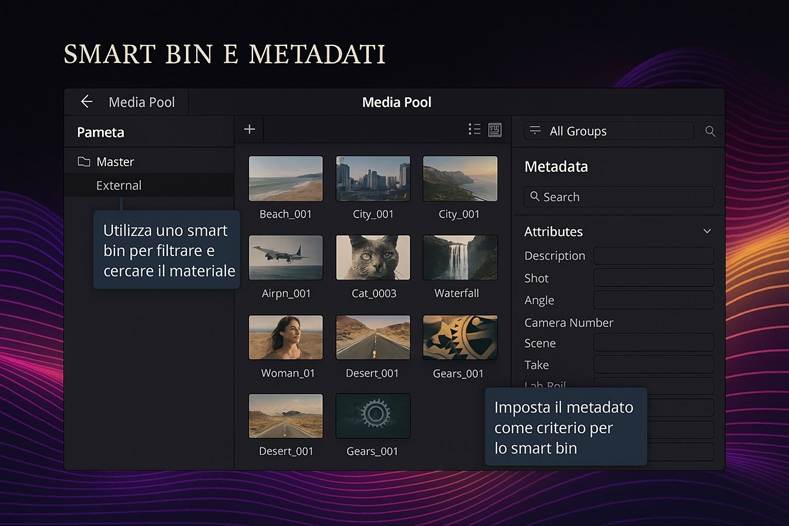
Task: Click the magnifier icon beside All Groups
Action: point(710,131)
